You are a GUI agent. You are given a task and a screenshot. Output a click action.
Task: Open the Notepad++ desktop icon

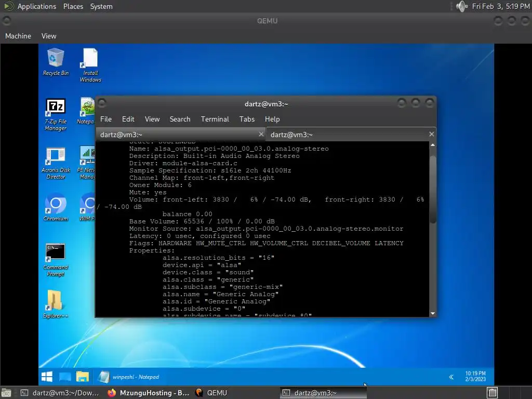pos(87,111)
